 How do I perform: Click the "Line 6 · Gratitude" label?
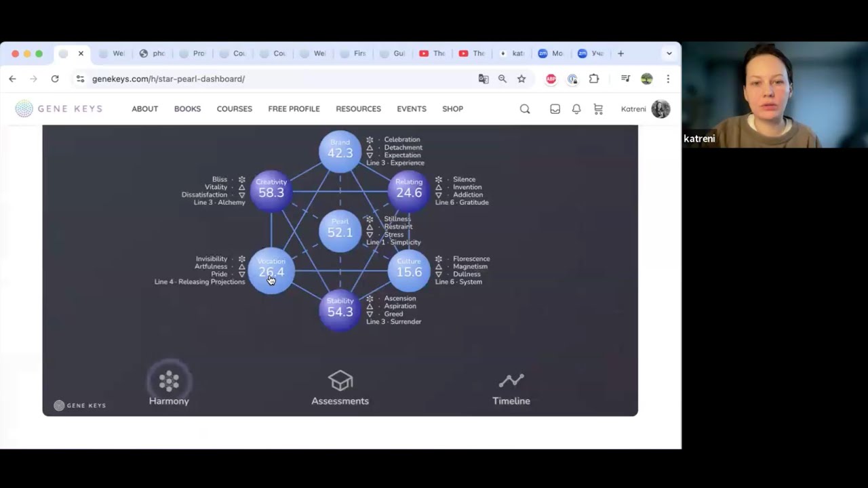coord(462,203)
